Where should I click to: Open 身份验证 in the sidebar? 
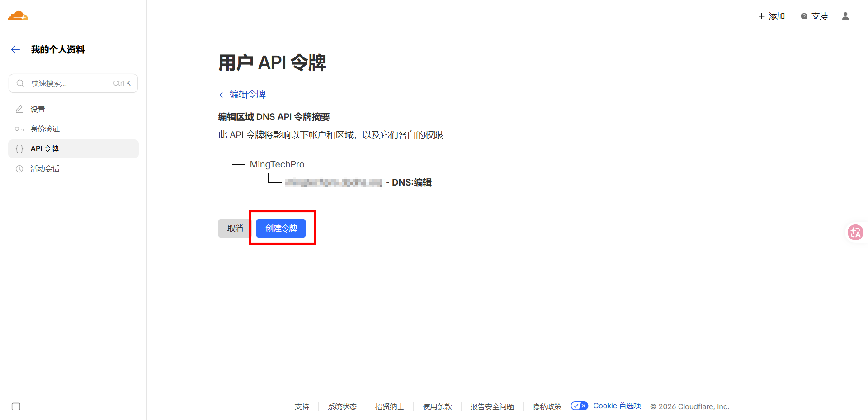click(73, 129)
